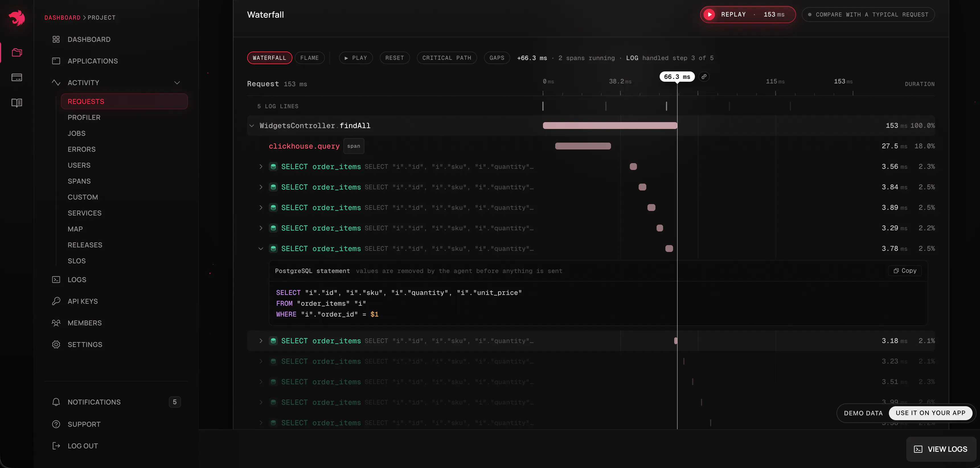980x468 pixels.
Task: Click the API Keys key icon
Action: click(x=56, y=301)
